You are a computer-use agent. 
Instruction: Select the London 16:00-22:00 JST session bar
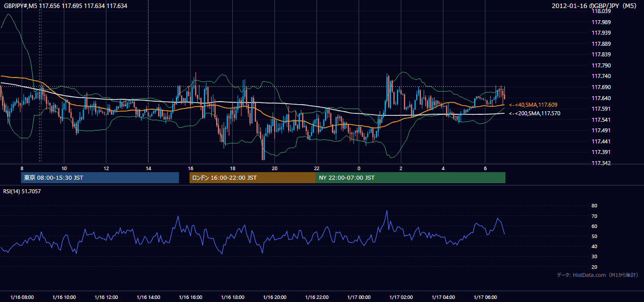pos(252,178)
